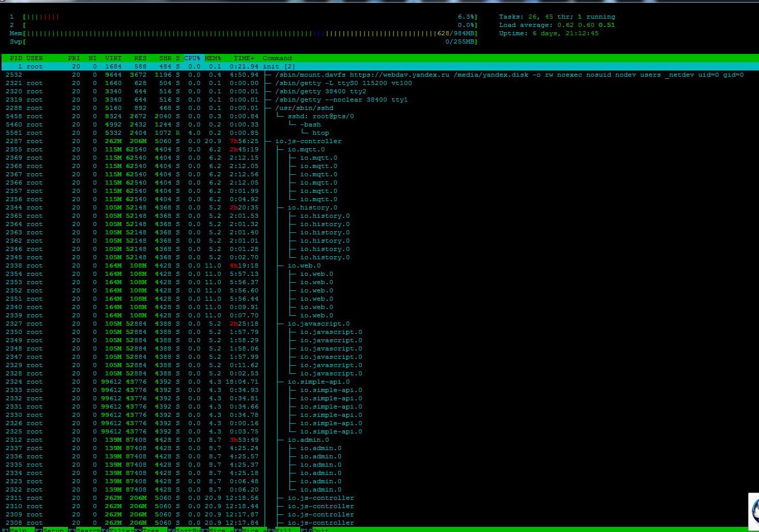Select the io.history.0 thread with PID 2345
This screenshot has width=759, height=532.
click(x=379, y=257)
